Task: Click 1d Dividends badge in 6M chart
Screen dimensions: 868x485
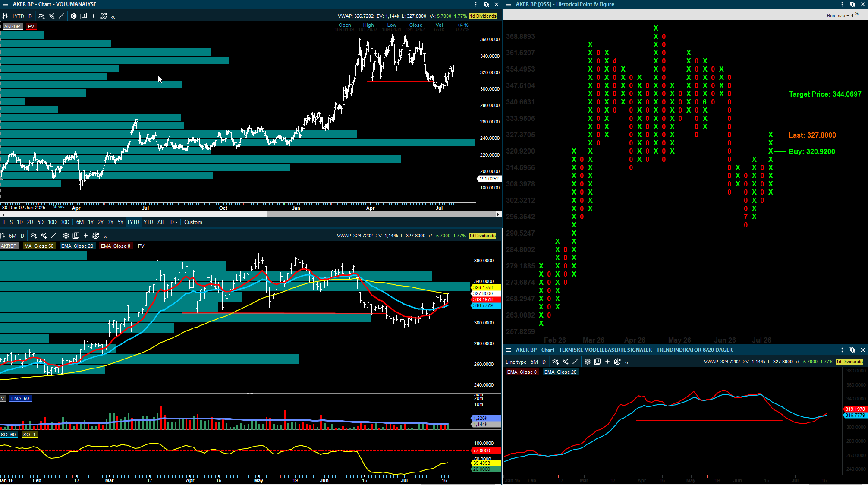Action: pyautogui.click(x=482, y=236)
